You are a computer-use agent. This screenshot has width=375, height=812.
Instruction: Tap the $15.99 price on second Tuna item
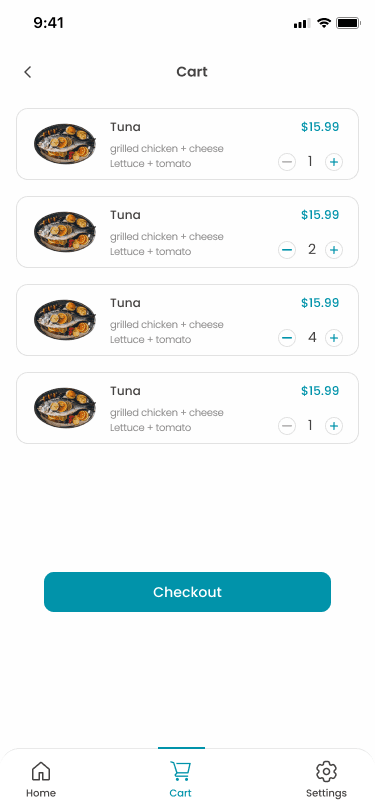point(320,215)
